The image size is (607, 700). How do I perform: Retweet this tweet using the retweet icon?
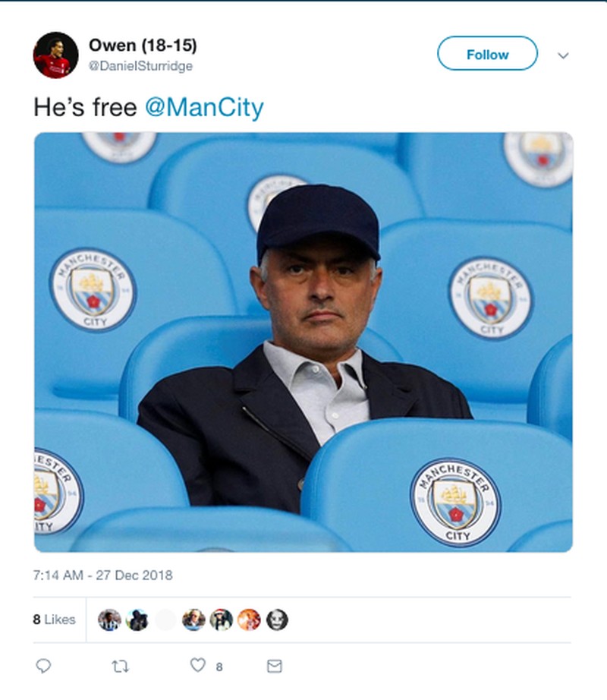click(x=120, y=666)
